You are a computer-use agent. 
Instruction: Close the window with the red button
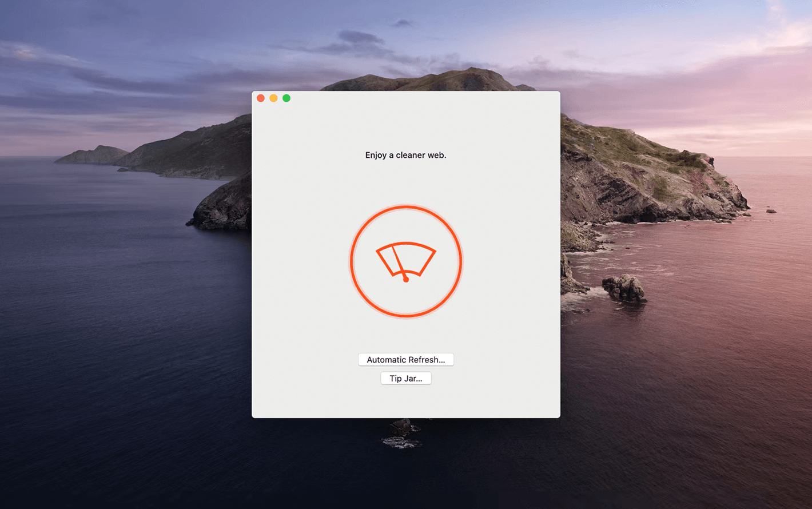(x=261, y=98)
